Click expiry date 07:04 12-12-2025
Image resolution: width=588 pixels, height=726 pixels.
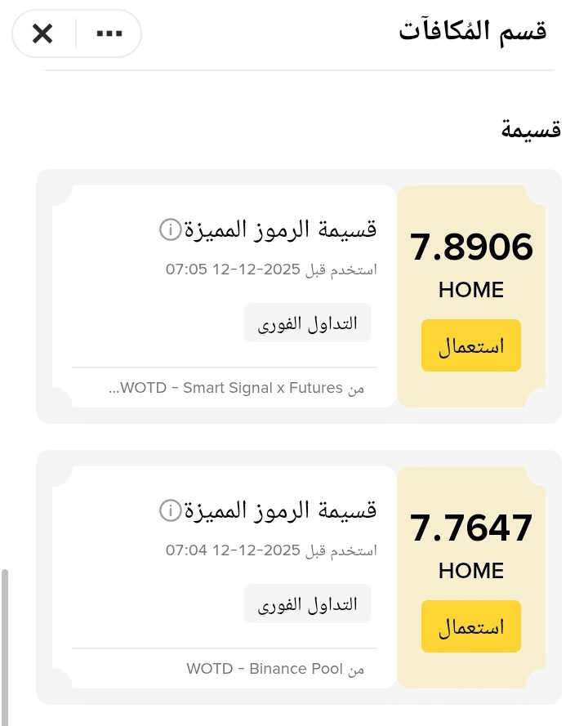pyautogui.click(x=233, y=550)
